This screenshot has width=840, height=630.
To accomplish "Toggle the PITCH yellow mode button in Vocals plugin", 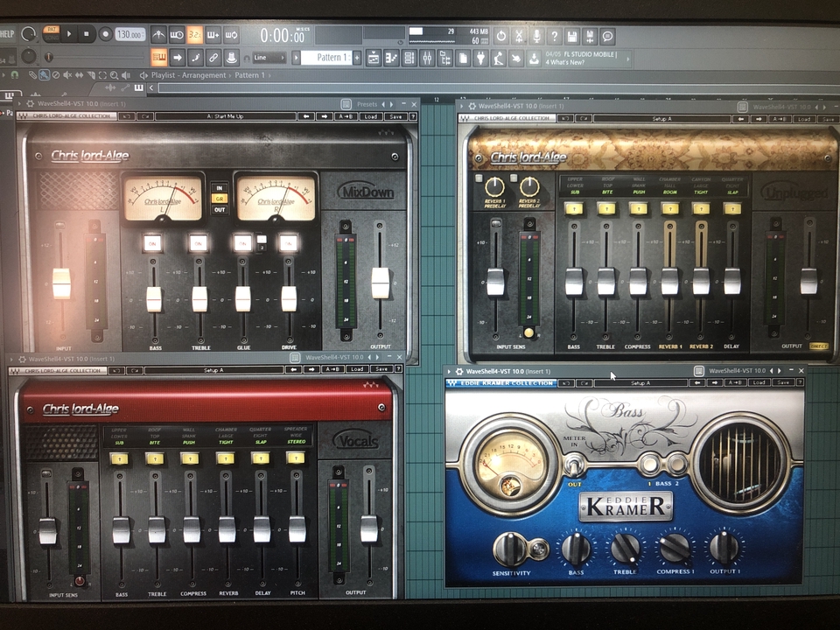I will click(296, 458).
